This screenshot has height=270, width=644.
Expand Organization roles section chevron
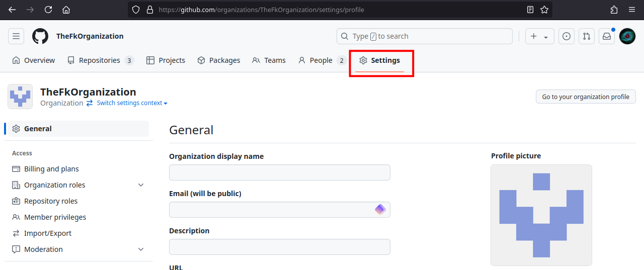coord(141,185)
